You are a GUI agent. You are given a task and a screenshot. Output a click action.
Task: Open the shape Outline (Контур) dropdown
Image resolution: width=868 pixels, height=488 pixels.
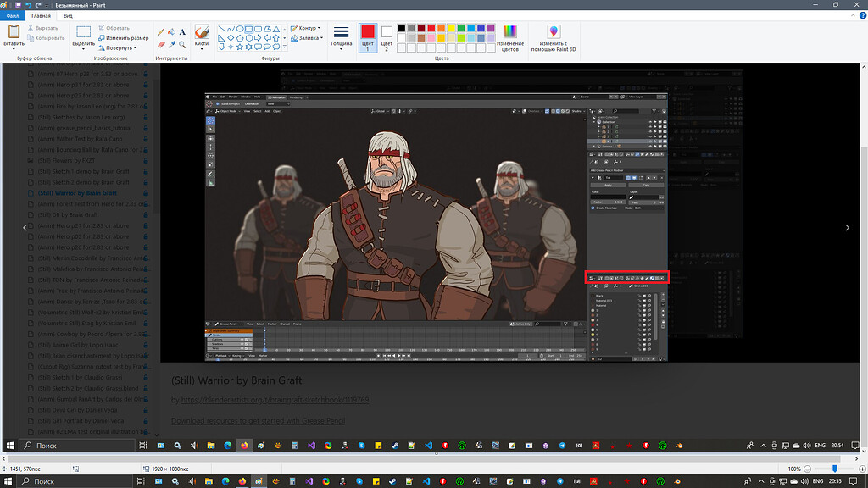coord(306,28)
